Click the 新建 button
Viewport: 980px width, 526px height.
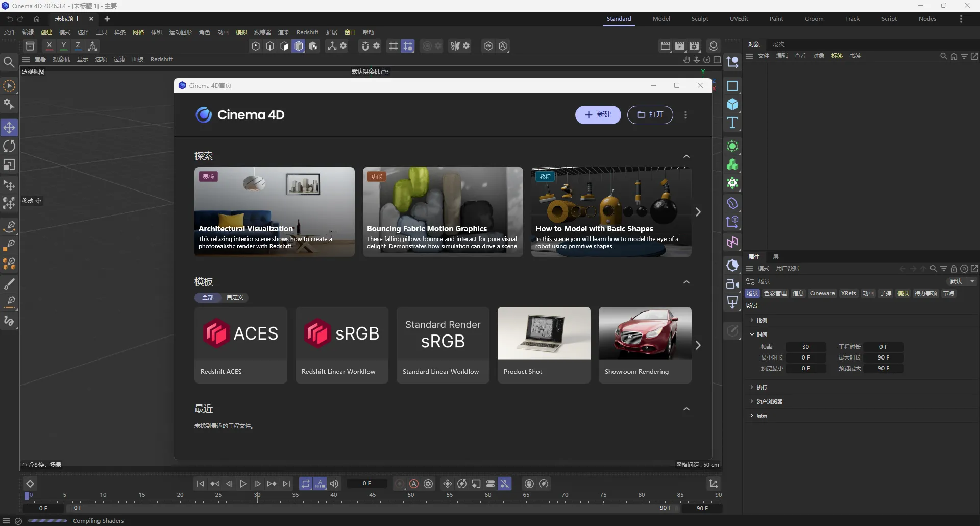coord(598,115)
